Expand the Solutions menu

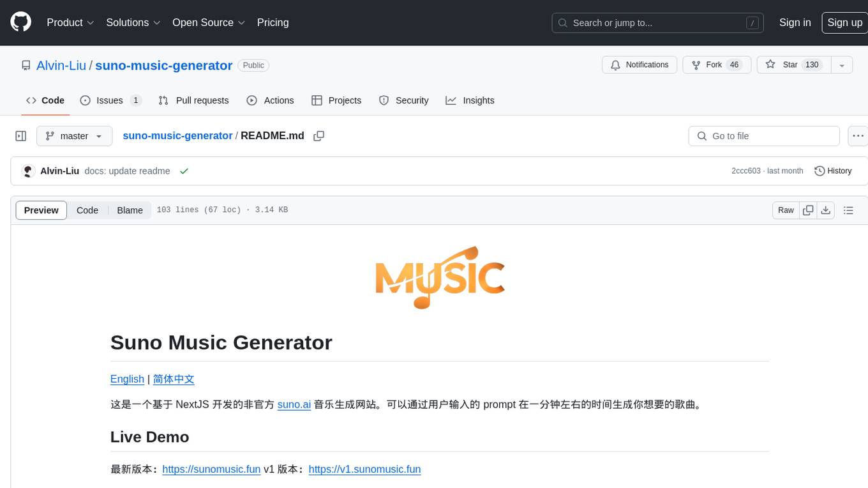pyautogui.click(x=133, y=22)
